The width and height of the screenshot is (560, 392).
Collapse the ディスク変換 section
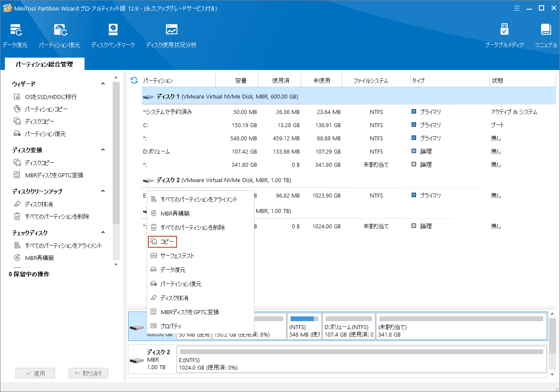click(x=103, y=149)
